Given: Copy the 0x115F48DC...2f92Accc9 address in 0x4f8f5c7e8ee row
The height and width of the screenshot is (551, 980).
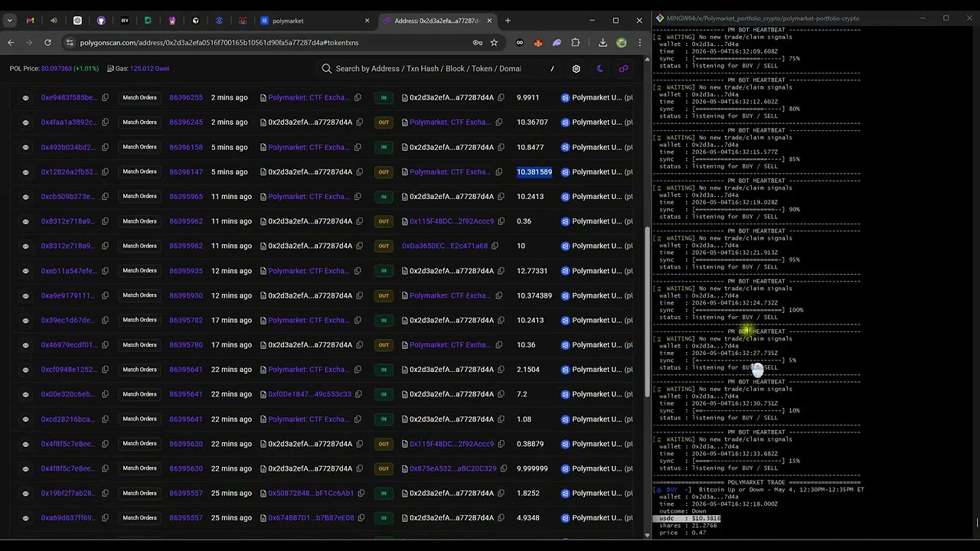Looking at the screenshot, I should pos(501,444).
